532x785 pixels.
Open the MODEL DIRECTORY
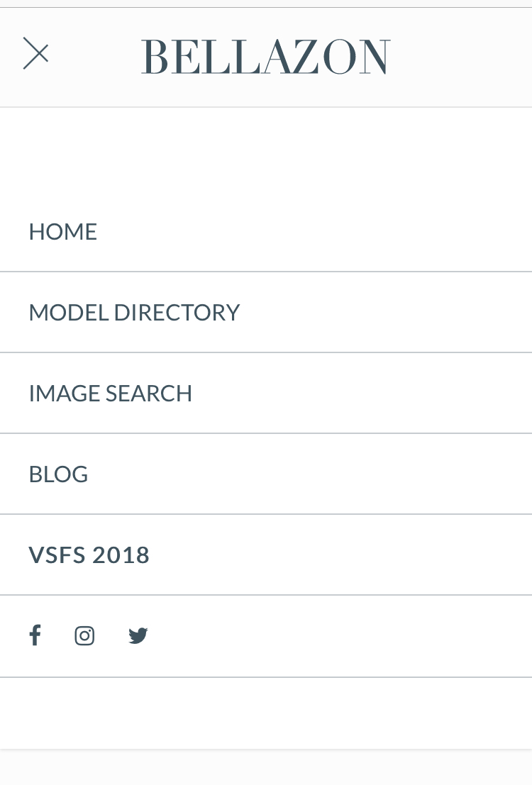[134, 313]
